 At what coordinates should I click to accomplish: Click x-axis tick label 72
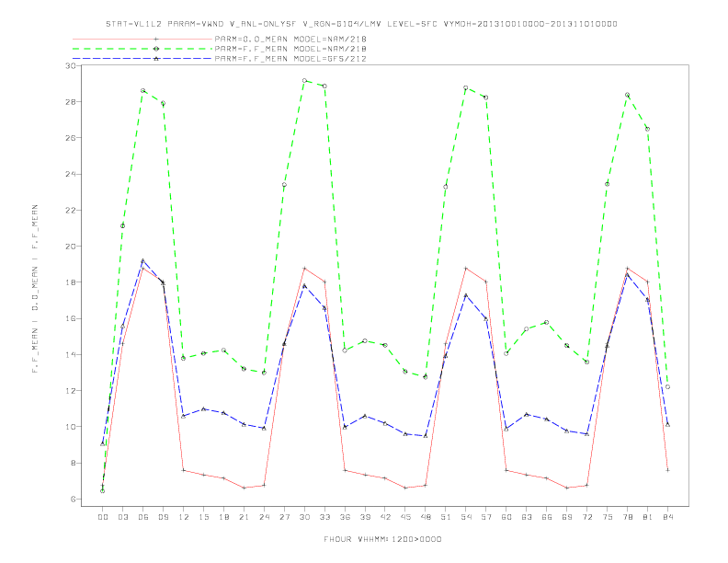coord(586,517)
